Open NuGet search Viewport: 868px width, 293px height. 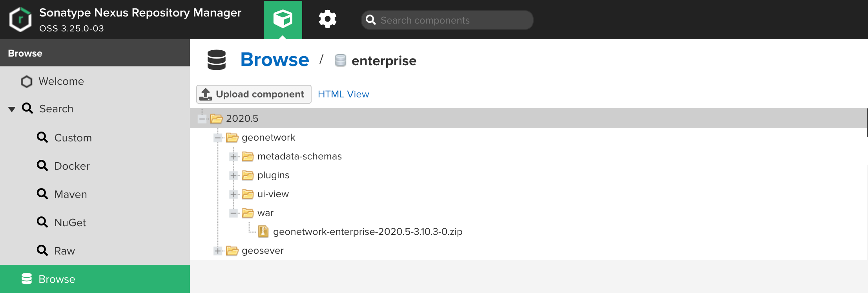point(70,223)
